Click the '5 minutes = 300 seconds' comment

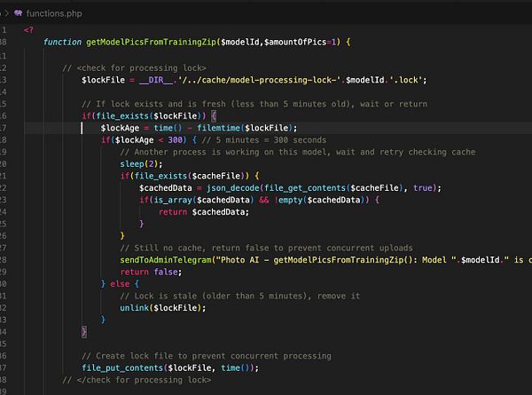[x=264, y=140]
